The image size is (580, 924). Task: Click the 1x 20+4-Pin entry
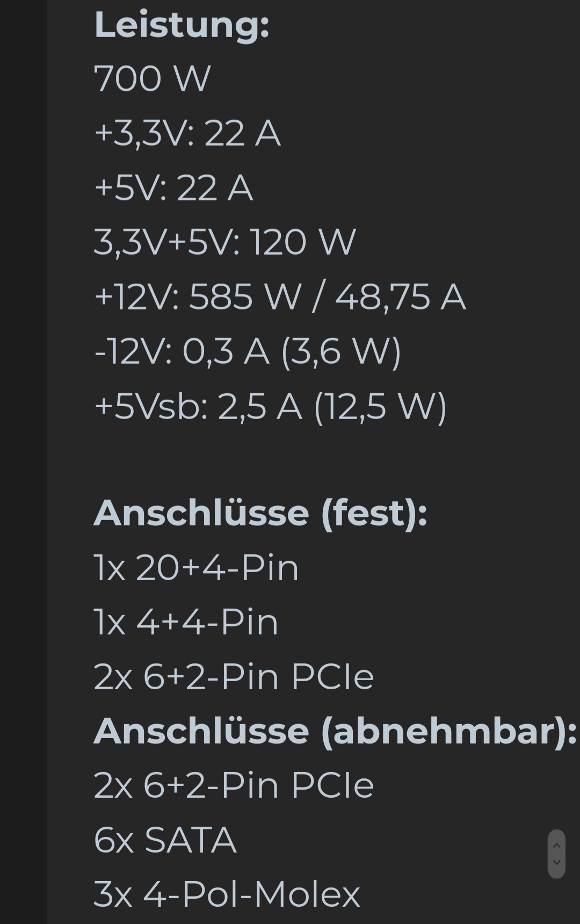pos(196,568)
